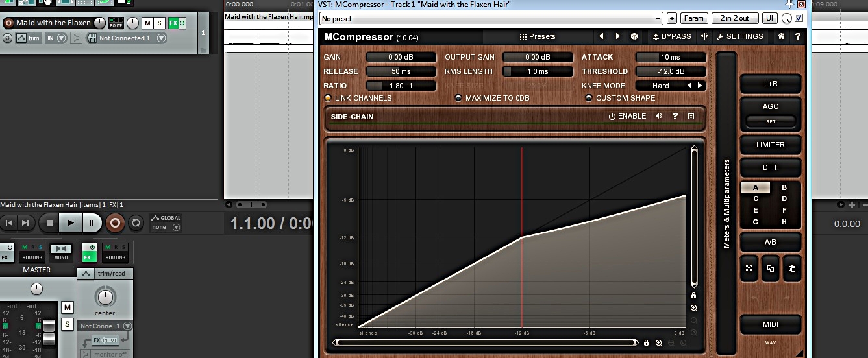Open track envelope trim button
Image resolution: width=868 pixels, height=358 pixels.
pyautogui.click(x=29, y=38)
